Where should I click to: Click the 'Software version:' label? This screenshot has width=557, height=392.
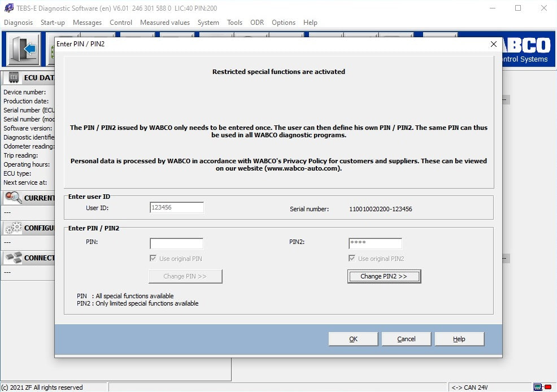28,128
